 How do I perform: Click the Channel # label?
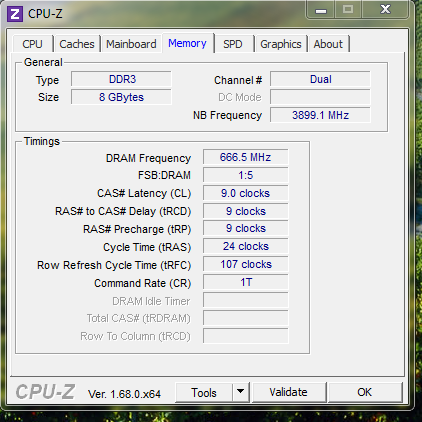[x=238, y=80]
